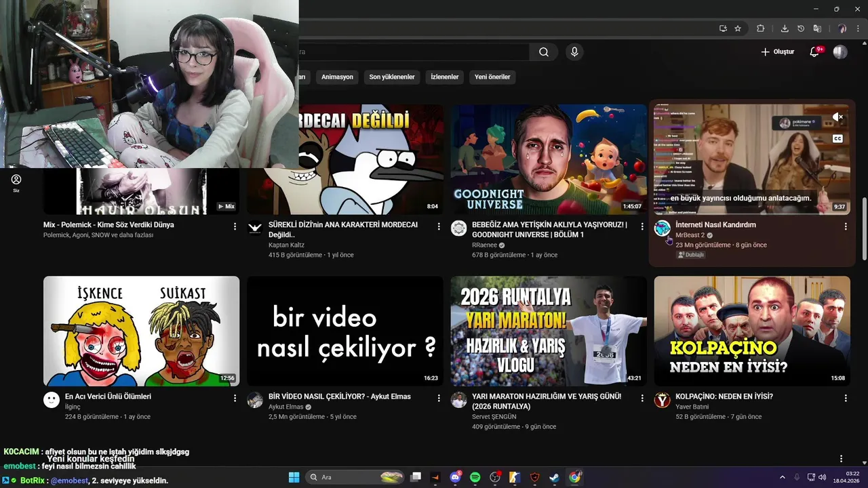
Task: Open the 2026 Runtalya video thumbnail
Action: pos(549,331)
